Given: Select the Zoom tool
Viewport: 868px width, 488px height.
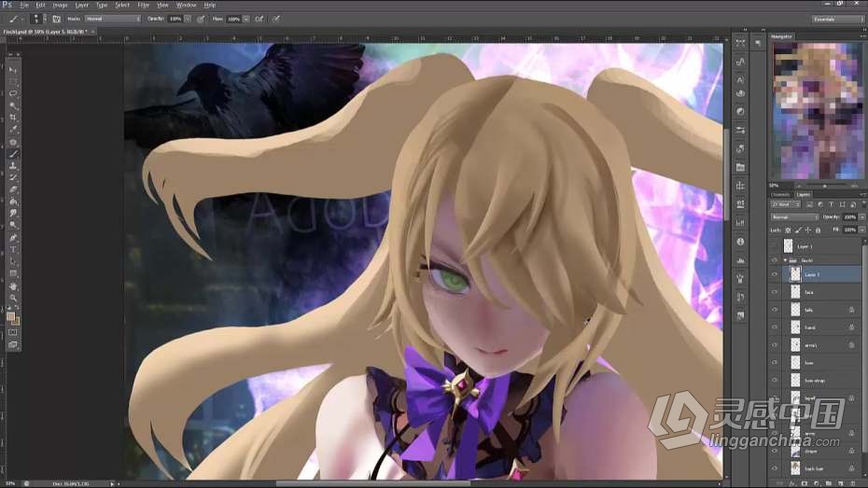Looking at the screenshot, I should tap(13, 298).
